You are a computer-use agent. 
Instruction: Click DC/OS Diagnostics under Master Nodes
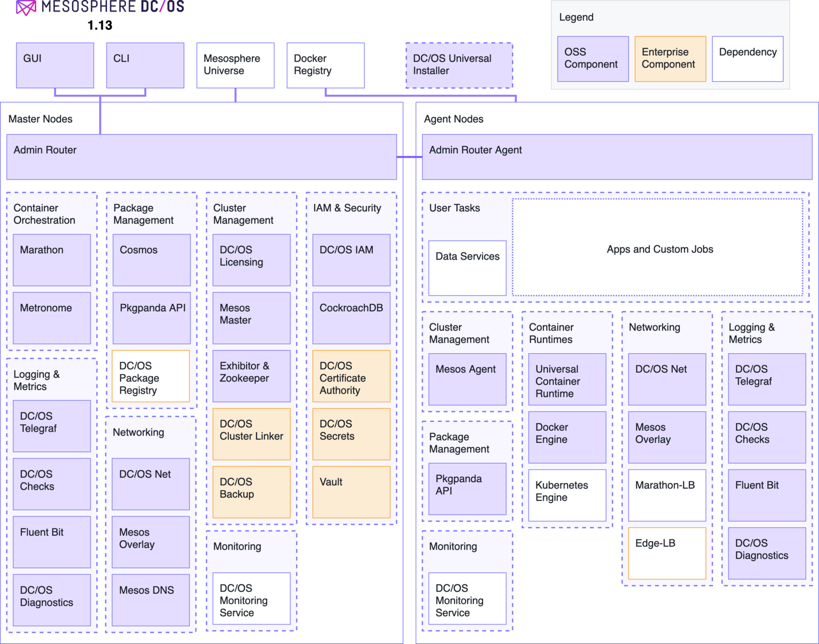coord(52,600)
